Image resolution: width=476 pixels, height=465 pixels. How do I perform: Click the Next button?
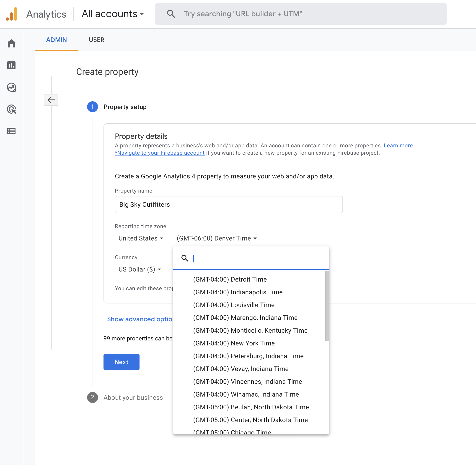(122, 362)
